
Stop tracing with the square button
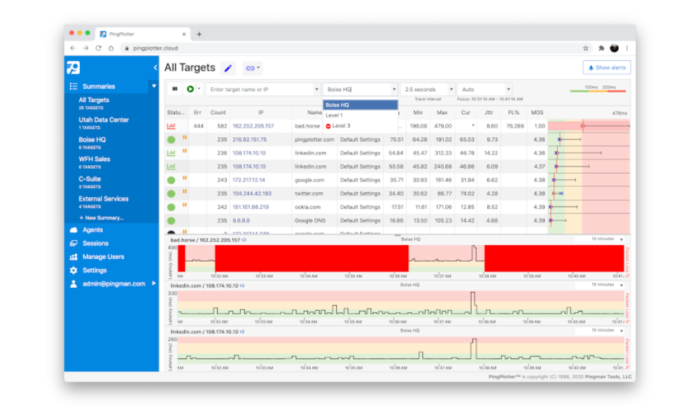(175, 89)
